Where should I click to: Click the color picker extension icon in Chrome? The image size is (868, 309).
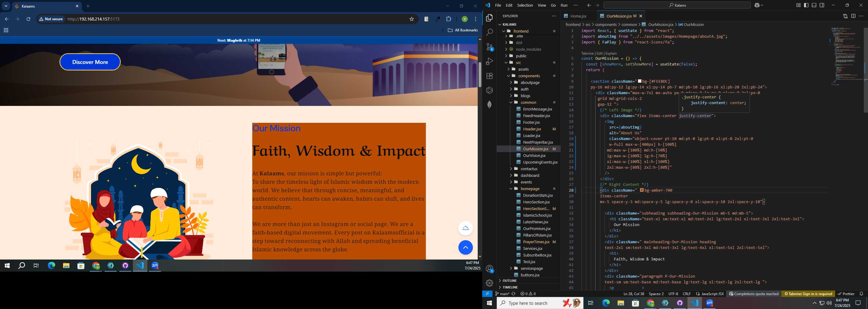437,19
